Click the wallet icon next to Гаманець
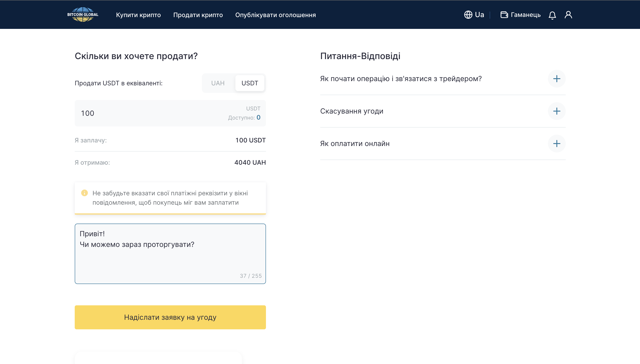Screen dimensions: 640x364 pyautogui.click(x=504, y=15)
